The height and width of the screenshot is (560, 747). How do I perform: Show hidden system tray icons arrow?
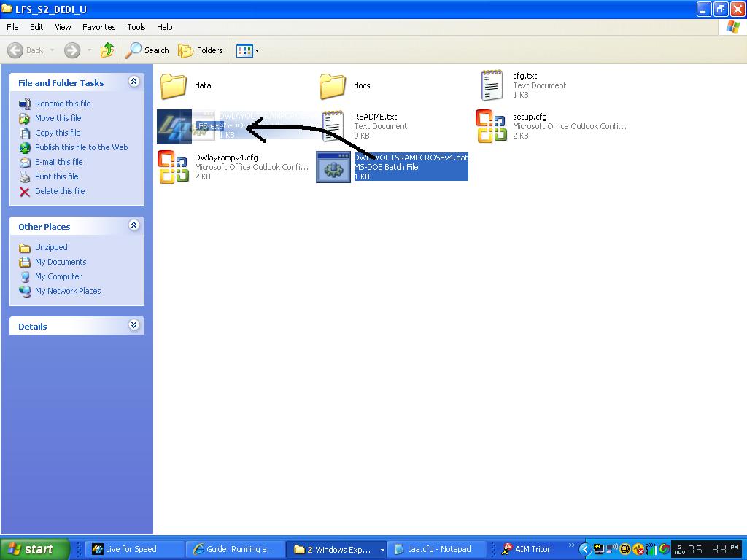(584, 549)
